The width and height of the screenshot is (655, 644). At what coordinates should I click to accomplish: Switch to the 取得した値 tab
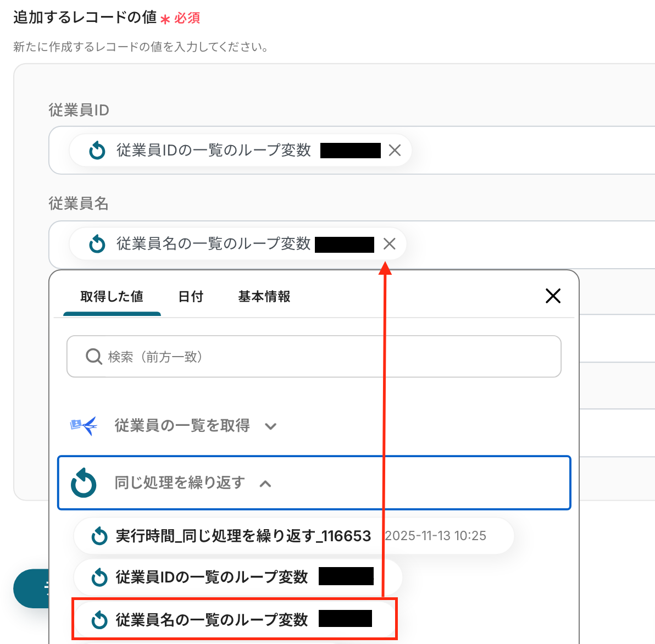[112, 297]
